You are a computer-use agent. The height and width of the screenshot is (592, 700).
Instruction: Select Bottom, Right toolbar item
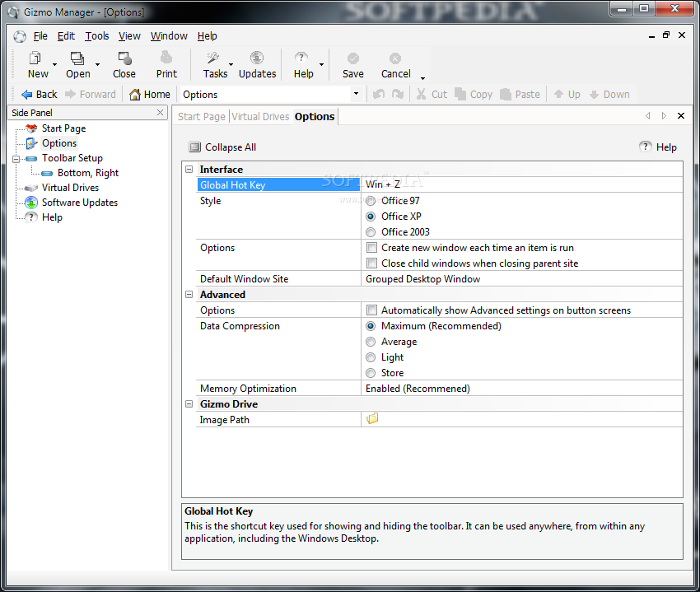(88, 173)
